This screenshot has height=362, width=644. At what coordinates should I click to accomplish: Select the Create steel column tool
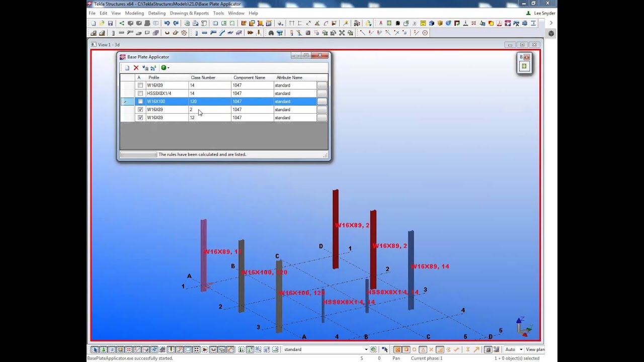pos(197,33)
